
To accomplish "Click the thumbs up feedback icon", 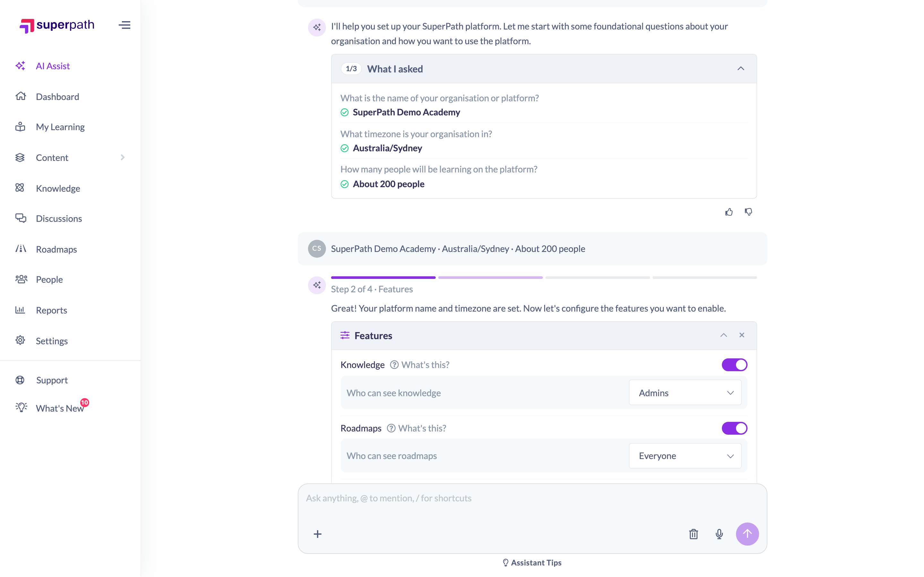I will click(729, 212).
